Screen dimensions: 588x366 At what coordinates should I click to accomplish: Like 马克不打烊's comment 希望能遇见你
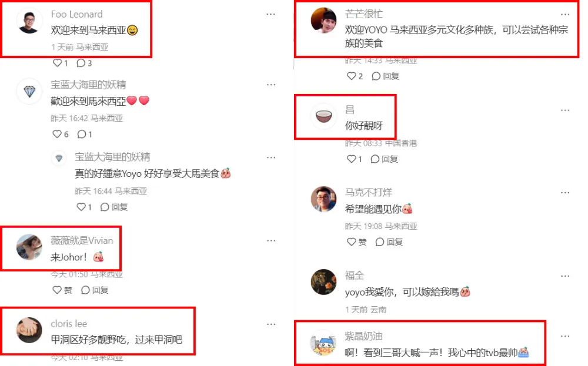(x=352, y=242)
